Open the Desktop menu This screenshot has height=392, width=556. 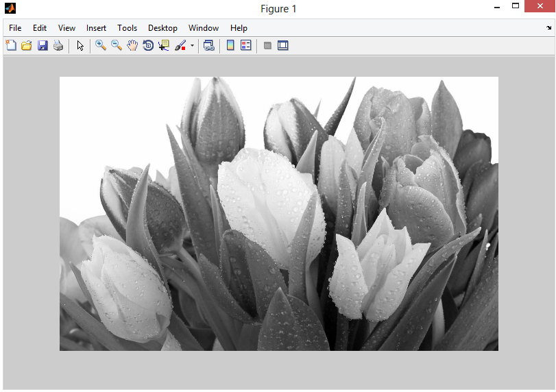162,28
